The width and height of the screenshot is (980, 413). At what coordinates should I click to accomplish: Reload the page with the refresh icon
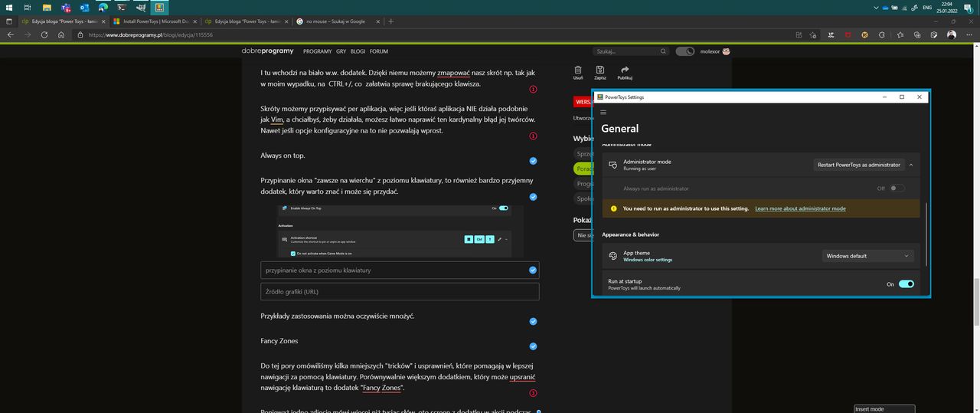coord(44,34)
